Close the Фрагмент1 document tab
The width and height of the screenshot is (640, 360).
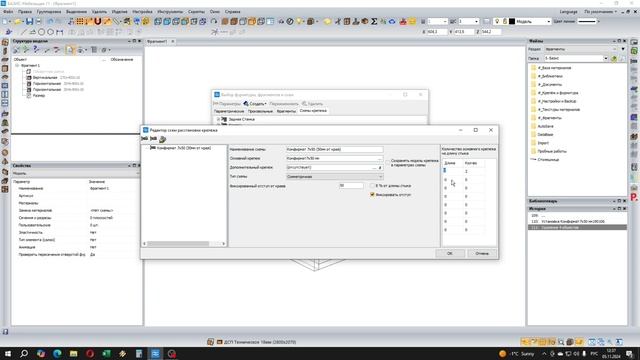[x=173, y=41]
